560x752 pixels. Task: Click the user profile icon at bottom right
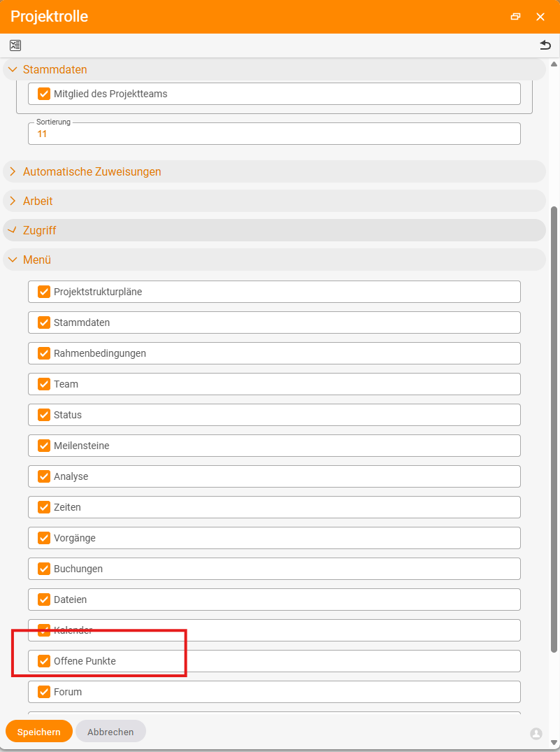(x=536, y=733)
